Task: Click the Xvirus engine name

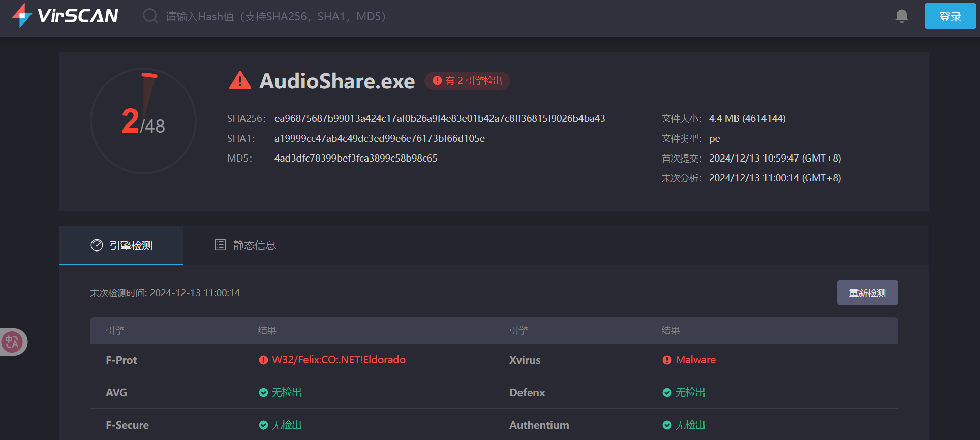Action: point(525,360)
